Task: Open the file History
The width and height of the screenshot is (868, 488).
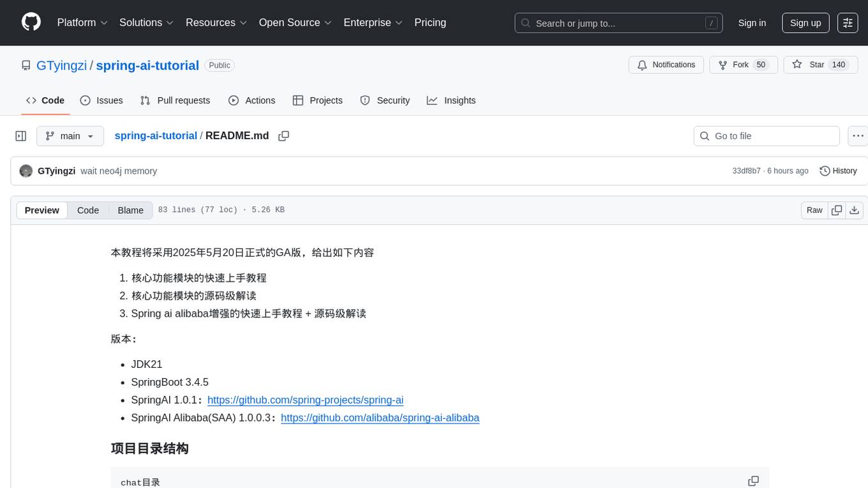Action: 838,171
